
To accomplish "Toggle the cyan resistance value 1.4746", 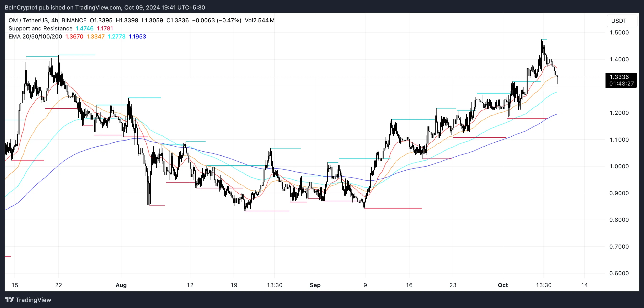I will [x=84, y=29].
